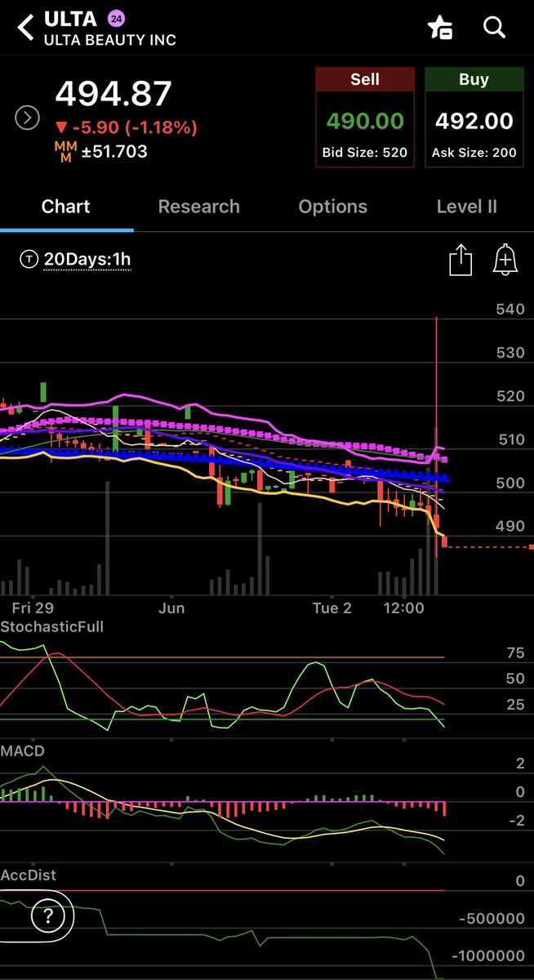The height and width of the screenshot is (980, 534).
Task: Tap the 500 price axis label
Action: point(510,483)
